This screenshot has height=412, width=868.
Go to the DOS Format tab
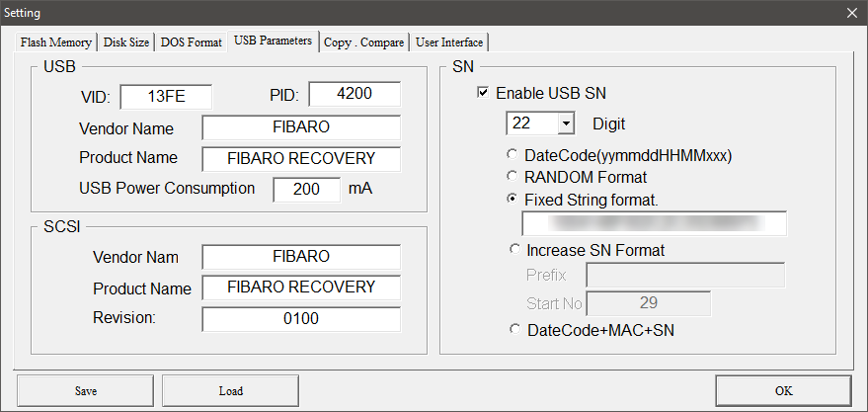coord(191,42)
